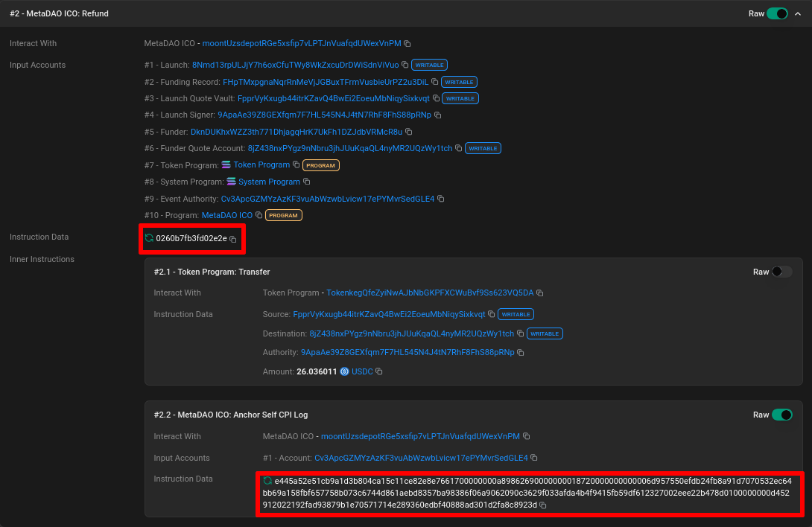Copy the USDC token in Amount row
Viewport: 812px width, 527px height.
click(x=379, y=371)
